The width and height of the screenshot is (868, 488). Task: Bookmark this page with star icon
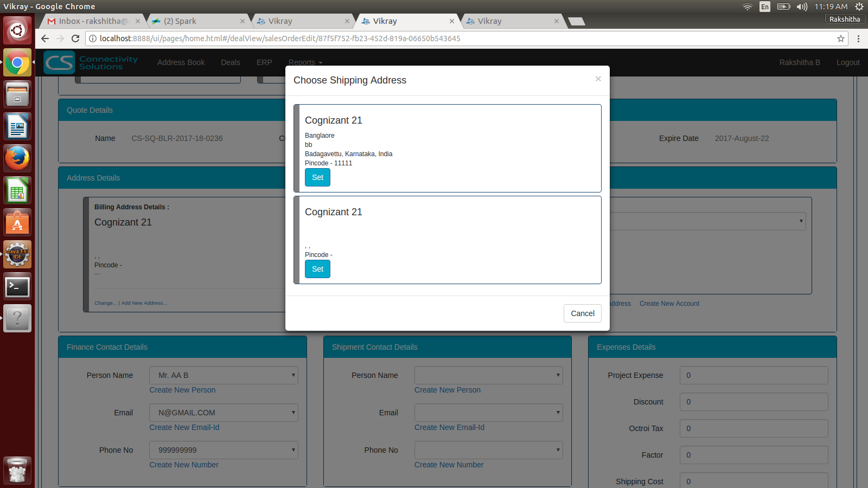point(841,38)
